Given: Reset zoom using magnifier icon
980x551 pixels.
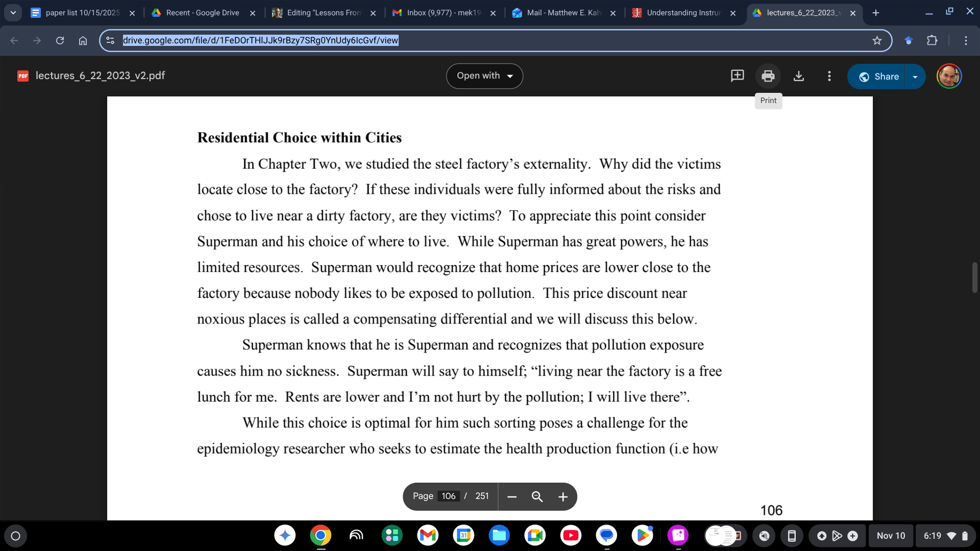Looking at the screenshot, I should 537,497.
